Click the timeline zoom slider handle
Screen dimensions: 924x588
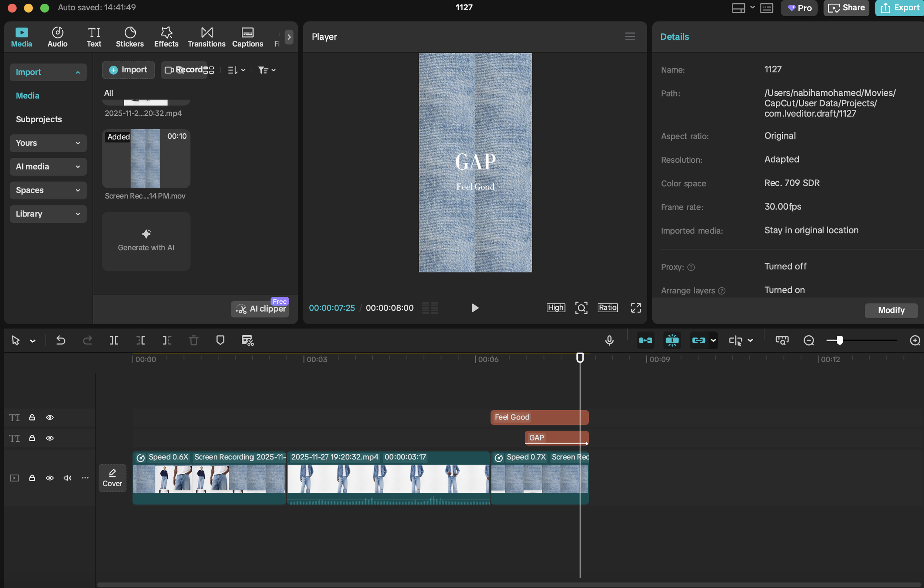pyautogui.click(x=840, y=340)
